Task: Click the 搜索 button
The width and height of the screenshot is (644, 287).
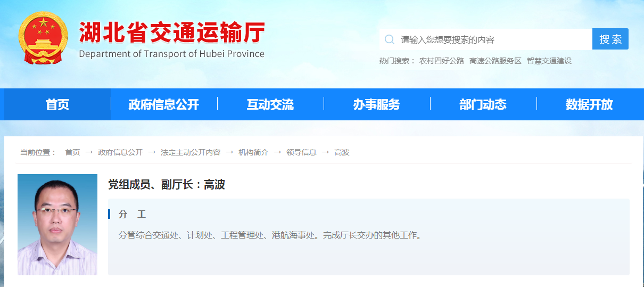Action: coord(610,39)
